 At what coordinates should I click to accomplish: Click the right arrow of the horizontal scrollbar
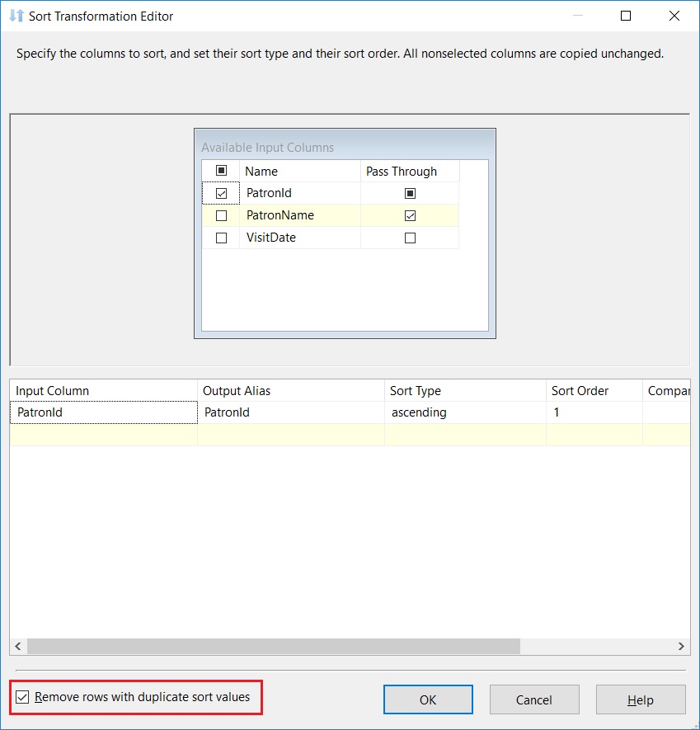pyautogui.click(x=681, y=646)
